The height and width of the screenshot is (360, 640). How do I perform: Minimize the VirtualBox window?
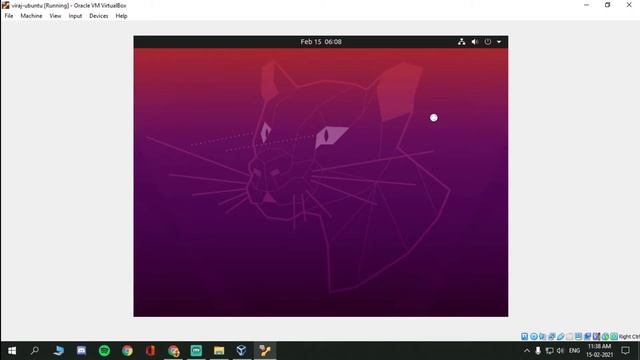coord(586,5)
